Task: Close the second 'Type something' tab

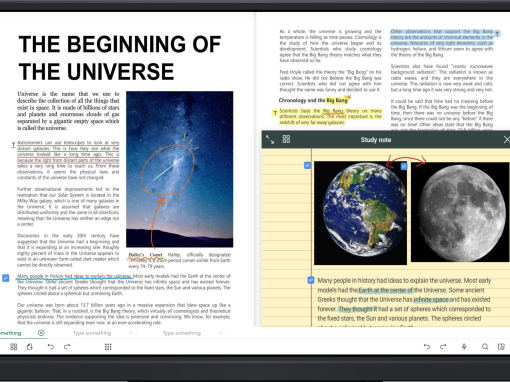Action: point(131,333)
